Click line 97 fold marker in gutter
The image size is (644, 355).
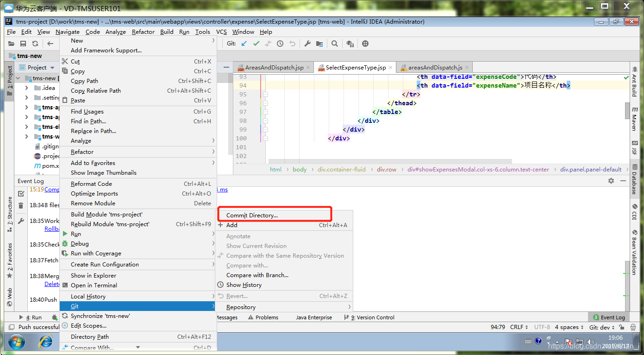tap(266, 112)
